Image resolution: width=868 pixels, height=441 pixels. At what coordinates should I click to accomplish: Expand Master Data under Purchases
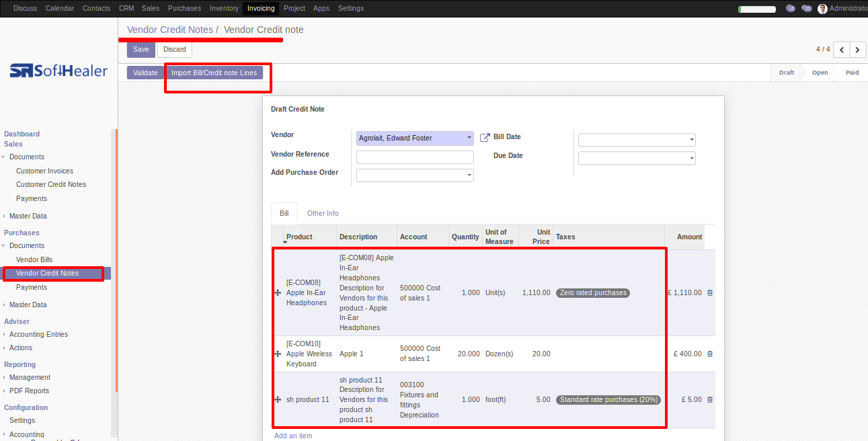tap(28, 305)
